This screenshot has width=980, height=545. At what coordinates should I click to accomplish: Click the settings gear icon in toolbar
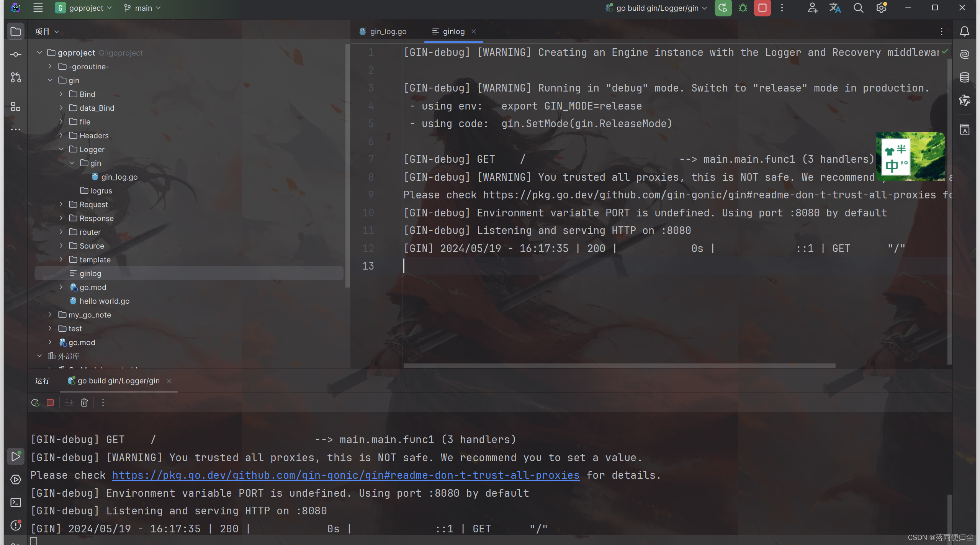tap(882, 7)
